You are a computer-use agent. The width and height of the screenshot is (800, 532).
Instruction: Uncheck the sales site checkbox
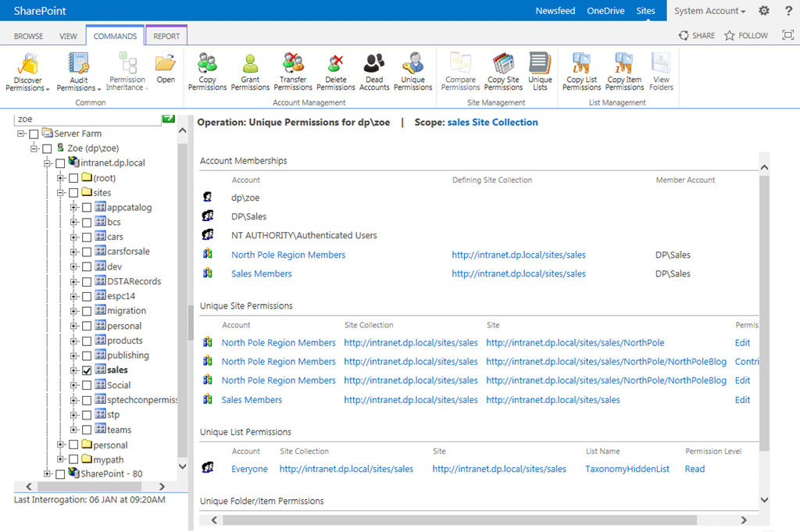click(x=87, y=370)
